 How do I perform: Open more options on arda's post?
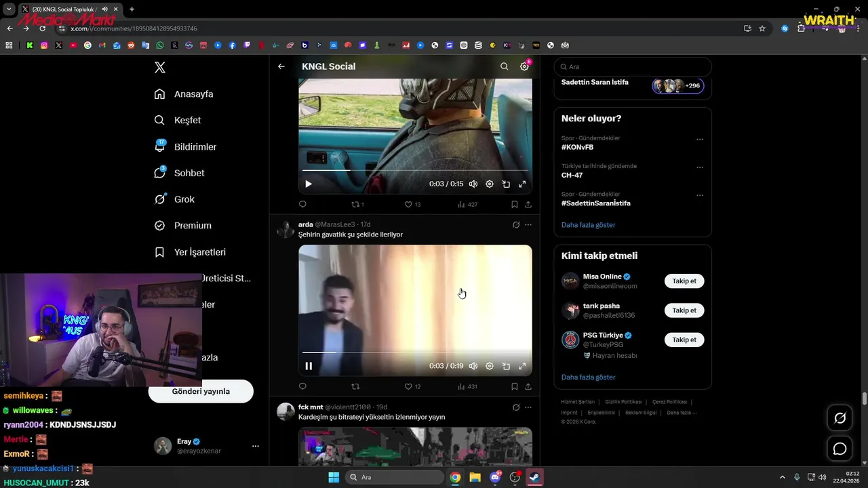coord(528,224)
